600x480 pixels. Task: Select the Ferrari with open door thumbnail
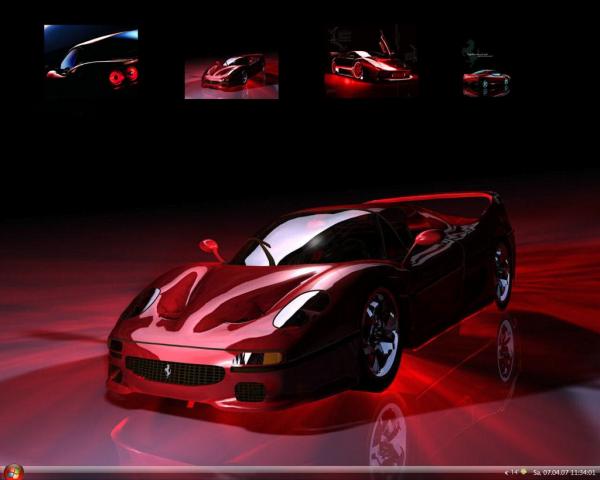pos(372,59)
